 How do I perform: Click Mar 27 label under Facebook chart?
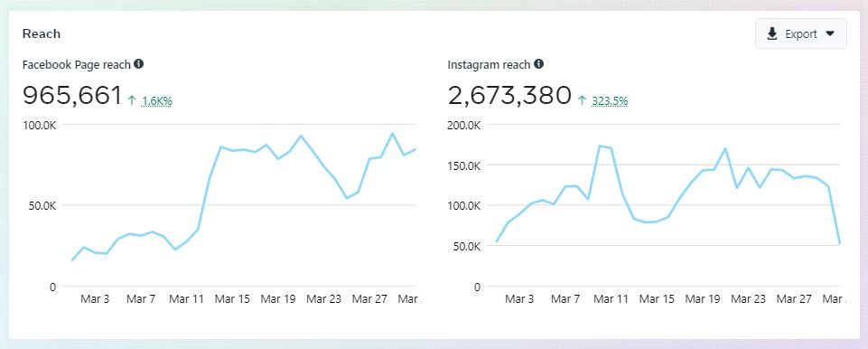[369, 299]
